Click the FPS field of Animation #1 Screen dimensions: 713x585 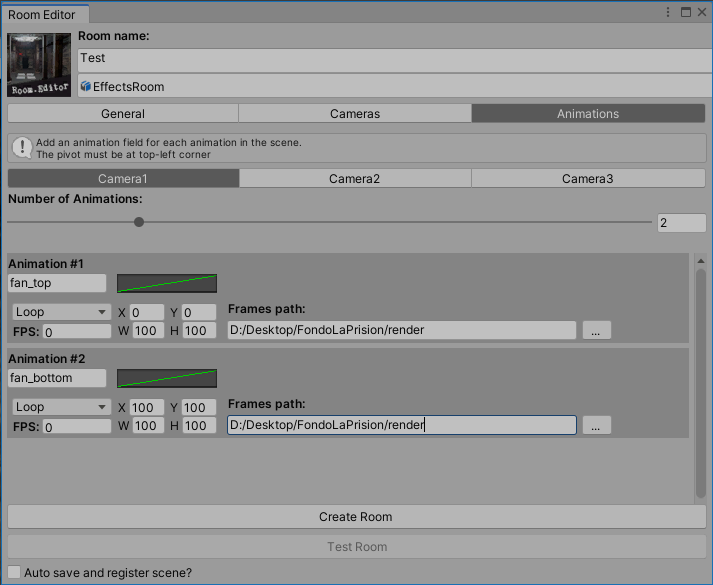(77, 331)
